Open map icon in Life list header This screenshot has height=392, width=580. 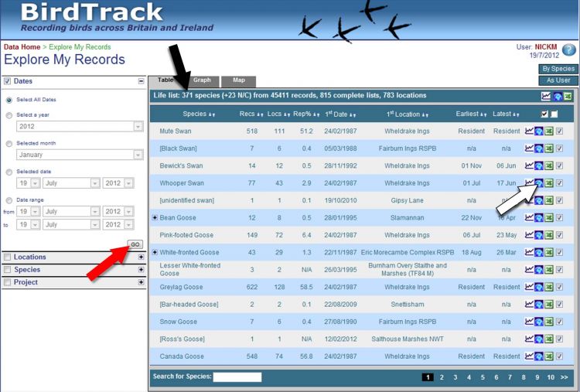click(x=557, y=97)
